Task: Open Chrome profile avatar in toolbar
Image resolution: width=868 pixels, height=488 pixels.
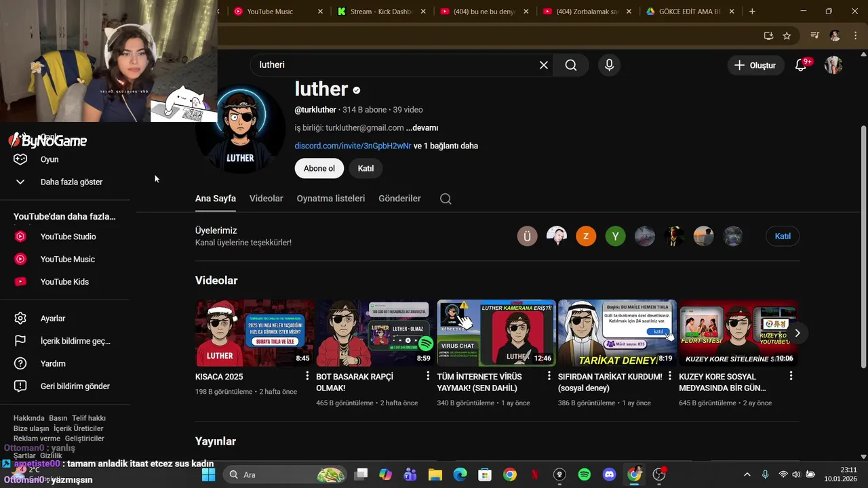Action: click(835, 36)
